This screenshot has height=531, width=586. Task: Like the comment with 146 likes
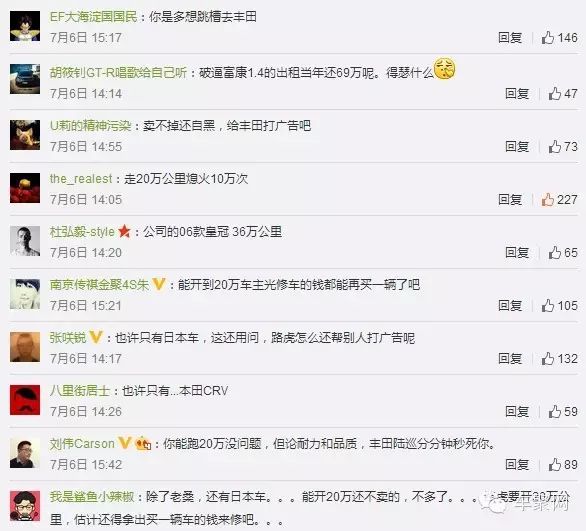click(x=548, y=37)
